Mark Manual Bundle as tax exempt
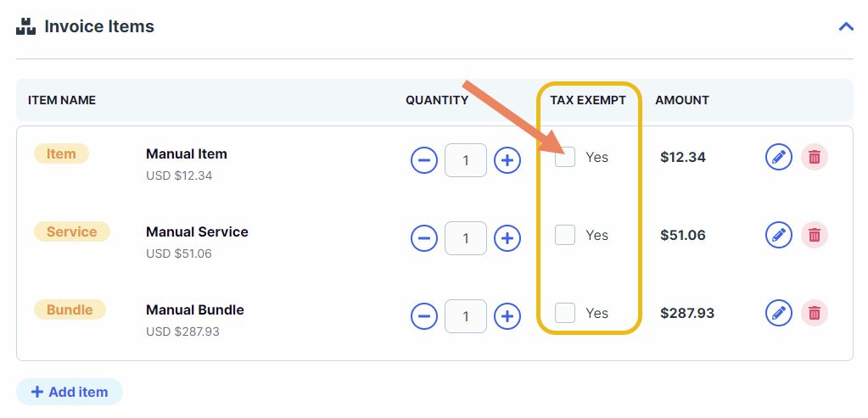This screenshot has height=418, width=868. pyautogui.click(x=565, y=313)
